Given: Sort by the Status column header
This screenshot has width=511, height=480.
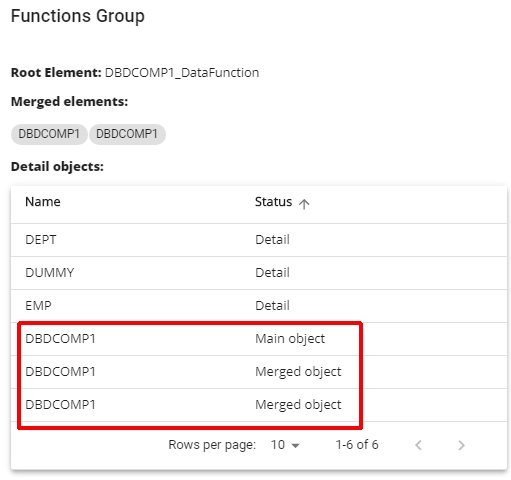Looking at the screenshot, I should coord(273,202).
